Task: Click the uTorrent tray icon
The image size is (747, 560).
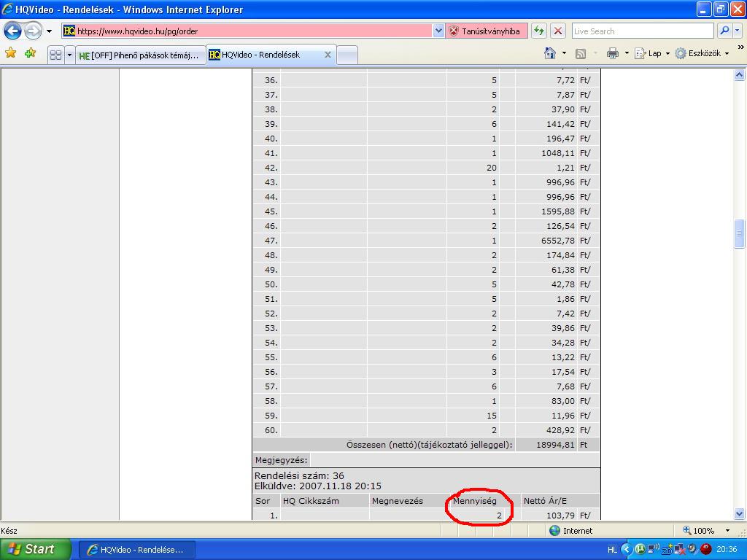Action: pos(640,550)
